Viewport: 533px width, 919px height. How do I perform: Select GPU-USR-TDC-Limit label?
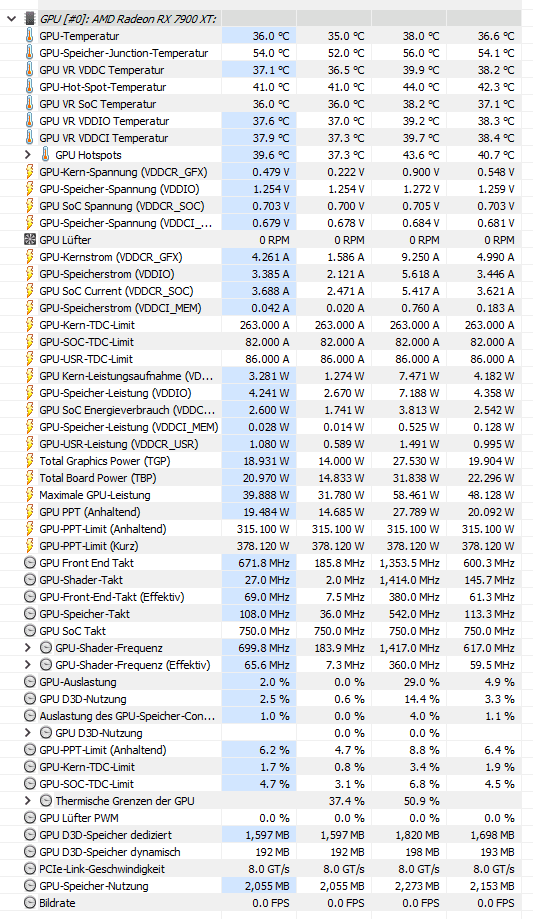click(x=86, y=359)
